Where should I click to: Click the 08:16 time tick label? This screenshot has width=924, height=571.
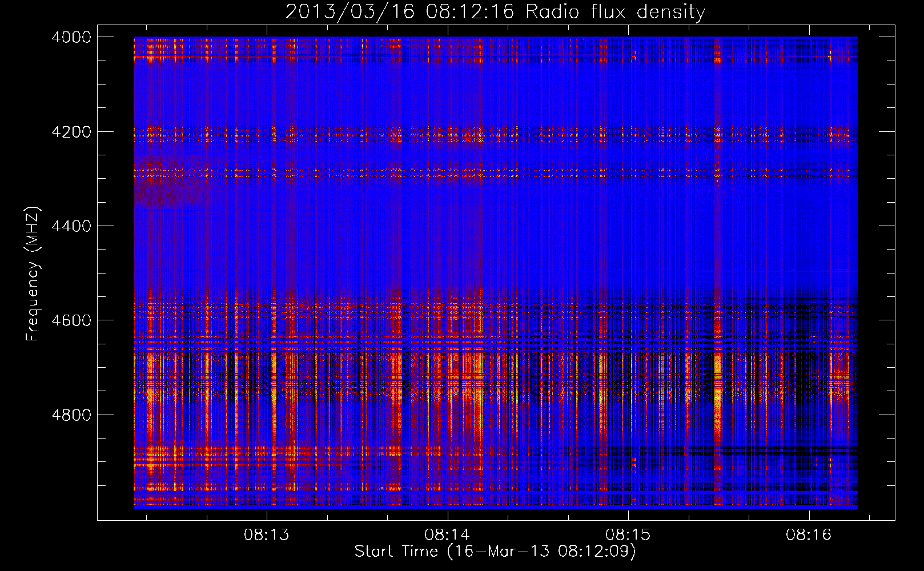point(809,535)
